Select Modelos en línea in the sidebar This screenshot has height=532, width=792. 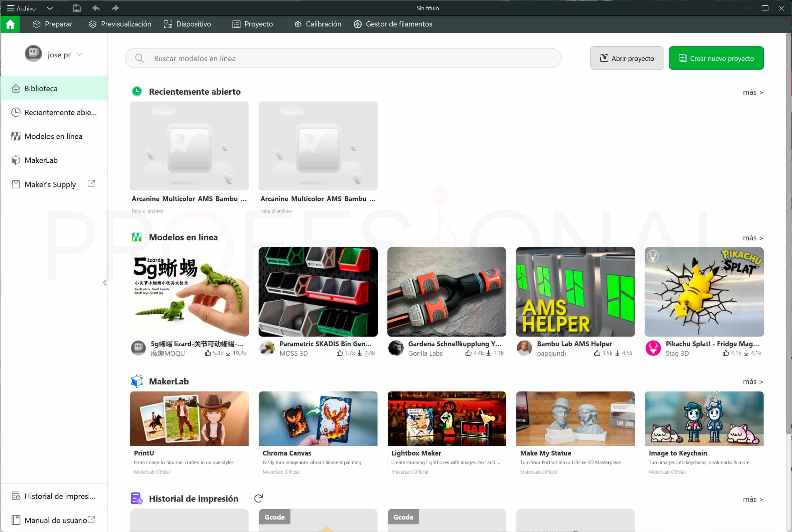tap(54, 136)
